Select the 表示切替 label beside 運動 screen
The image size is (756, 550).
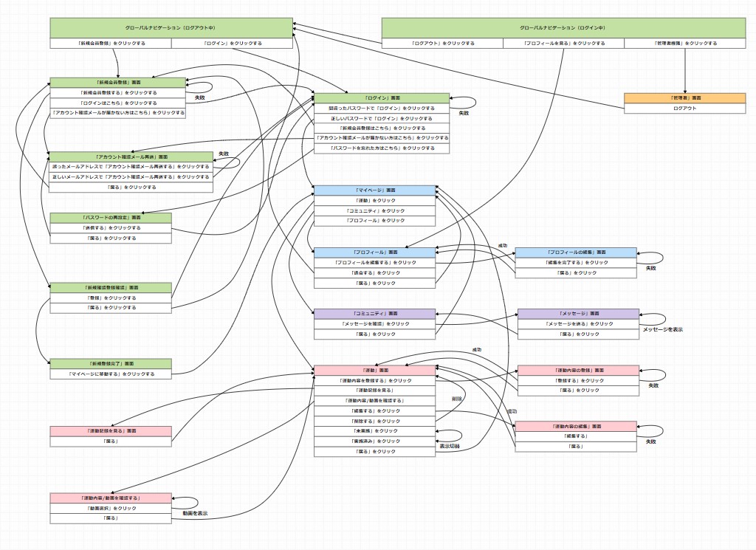(x=450, y=446)
